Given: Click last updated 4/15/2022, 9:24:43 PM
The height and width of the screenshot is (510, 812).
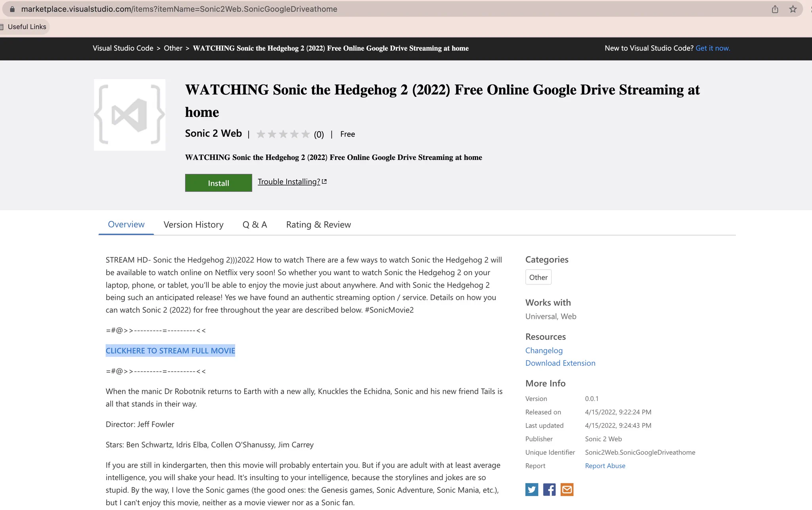Looking at the screenshot, I should click(x=618, y=426).
